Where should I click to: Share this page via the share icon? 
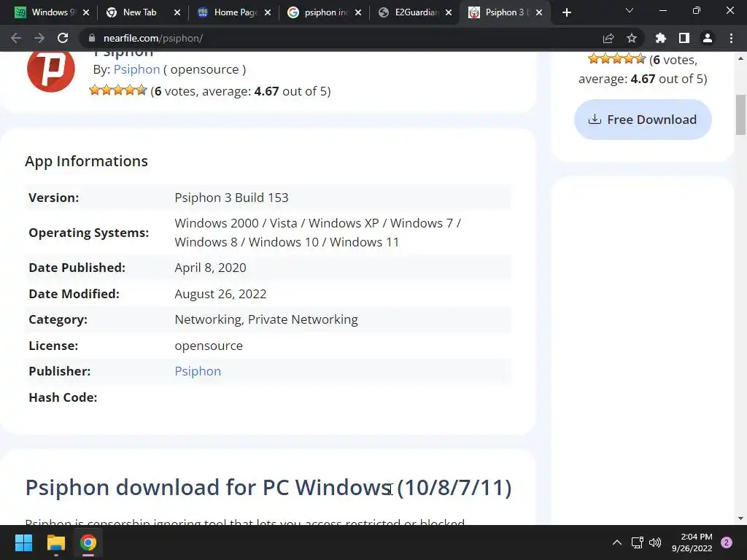coord(608,38)
